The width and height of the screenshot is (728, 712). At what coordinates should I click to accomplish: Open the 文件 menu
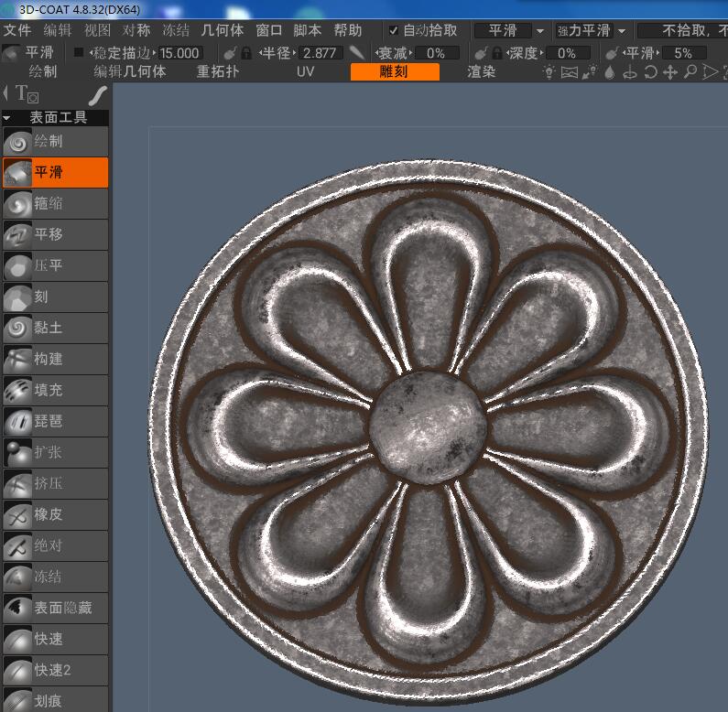[x=17, y=30]
